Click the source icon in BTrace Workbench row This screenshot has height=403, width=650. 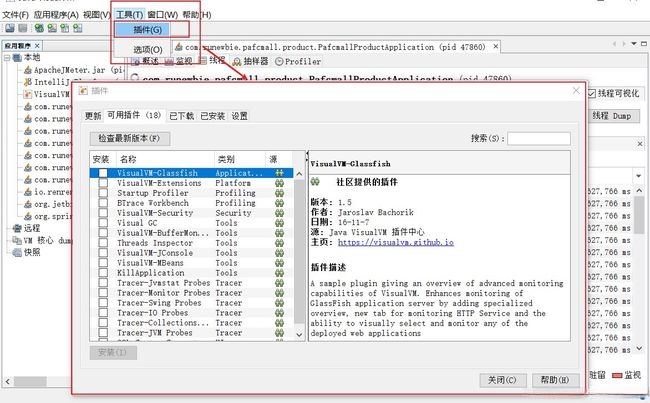pos(279,203)
